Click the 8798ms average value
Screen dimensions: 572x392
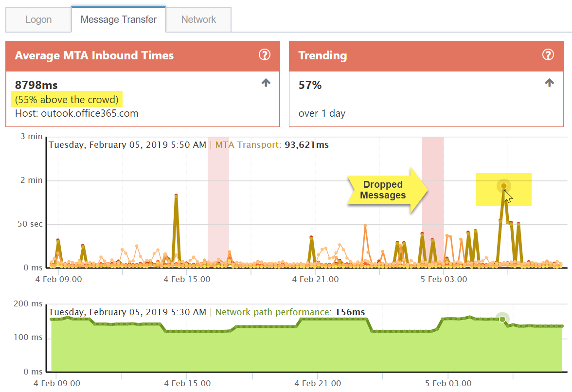(36, 85)
